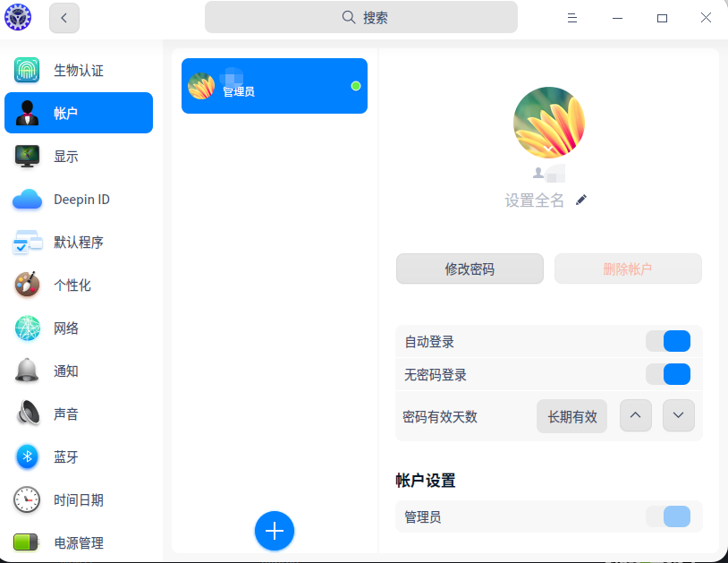Open the 网络 settings icon
The width and height of the screenshot is (728, 563).
tap(27, 328)
